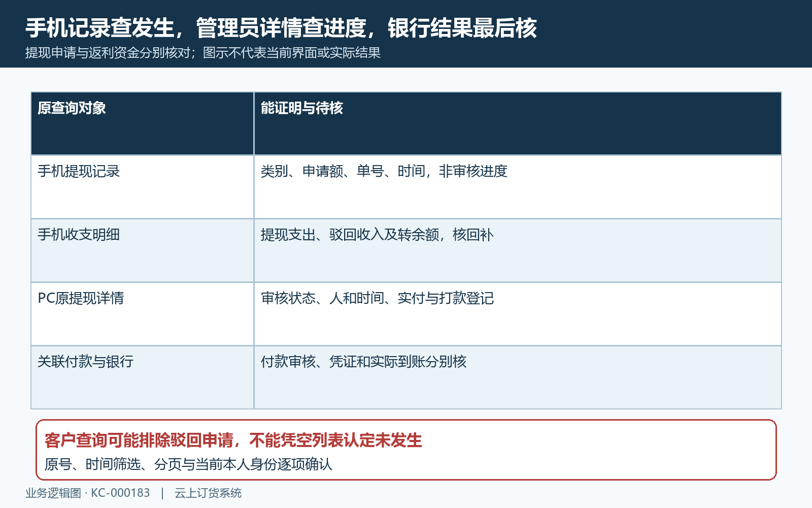Click the cell 付款审核、凭证和实际到账分别核
812x508 pixels.
pos(518,377)
